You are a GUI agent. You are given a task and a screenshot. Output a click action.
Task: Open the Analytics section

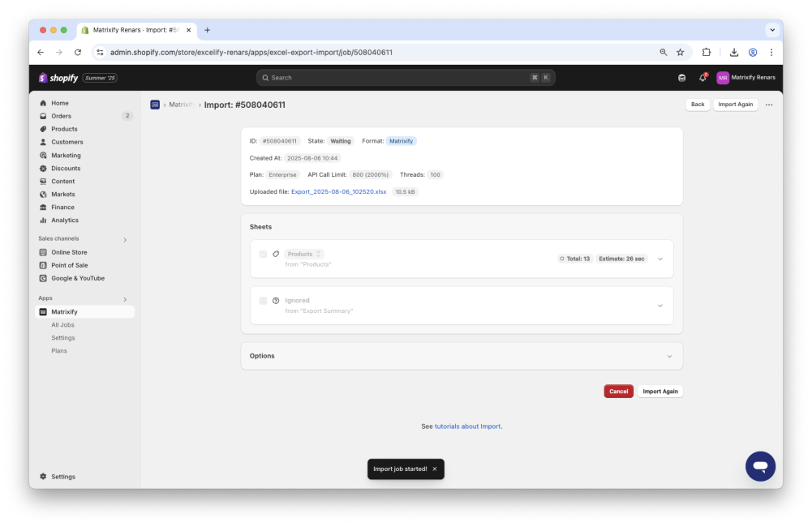[x=67, y=220]
